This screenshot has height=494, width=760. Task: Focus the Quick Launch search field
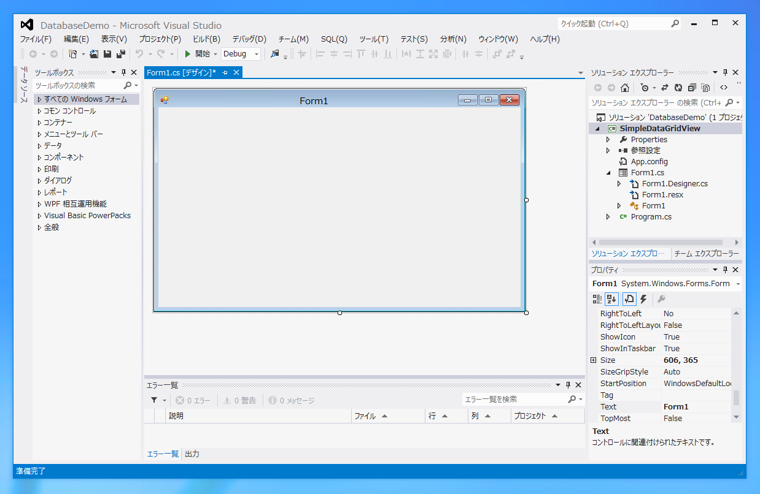[614, 23]
